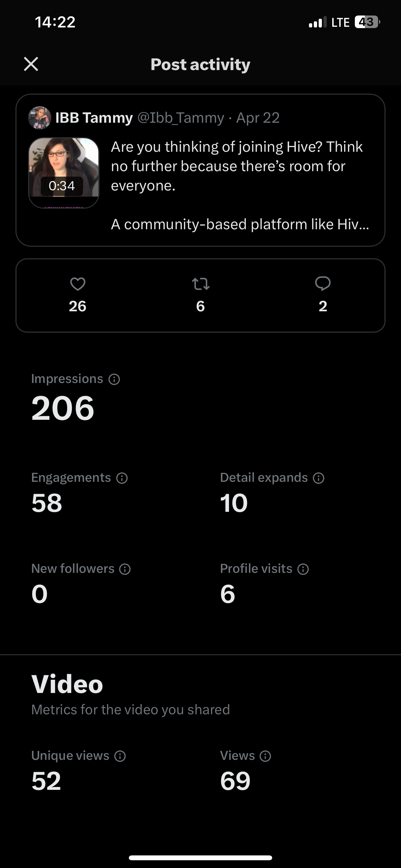This screenshot has width=401, height=868.
Task: View the 6 reposts count
Action: 200,306
